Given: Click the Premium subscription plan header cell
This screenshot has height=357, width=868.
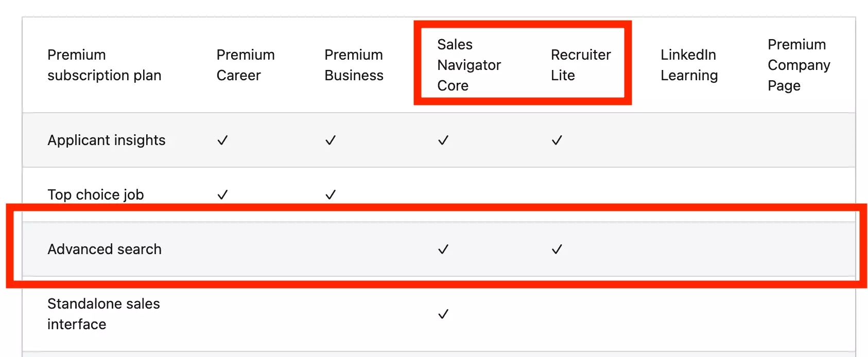Looking at the screenshot, I should (104, 65).
